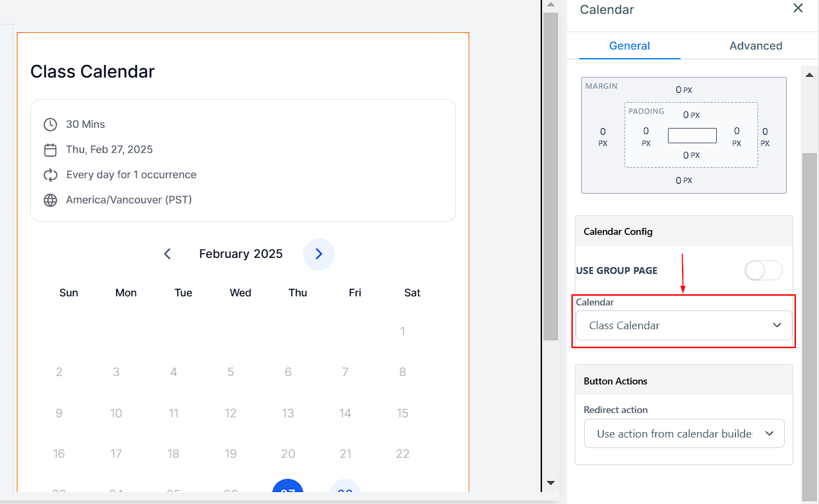Viewport: 819px width, 504px height.
Task: Select date 21 in February calendar
Action: [x=345, y=454]
